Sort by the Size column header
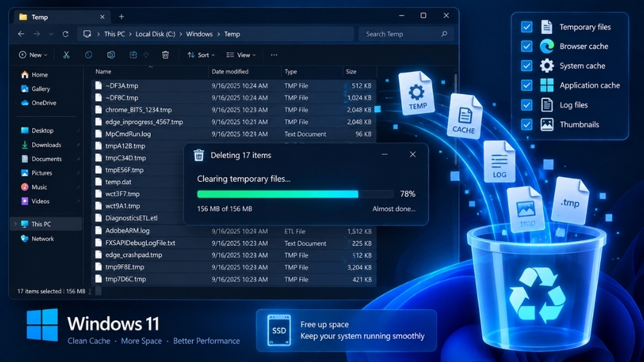The width and height of the screenshot is (644, 362). coord(351,71)
